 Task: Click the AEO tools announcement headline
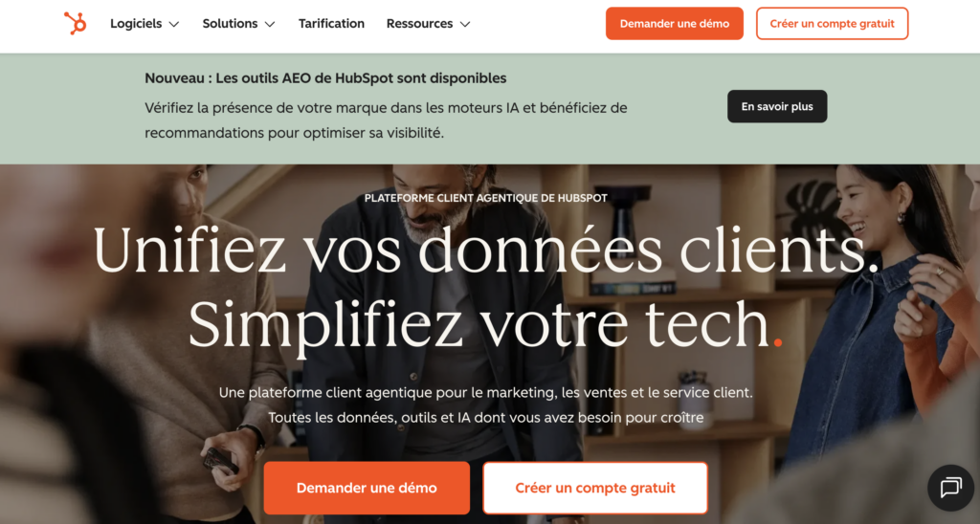325,78
